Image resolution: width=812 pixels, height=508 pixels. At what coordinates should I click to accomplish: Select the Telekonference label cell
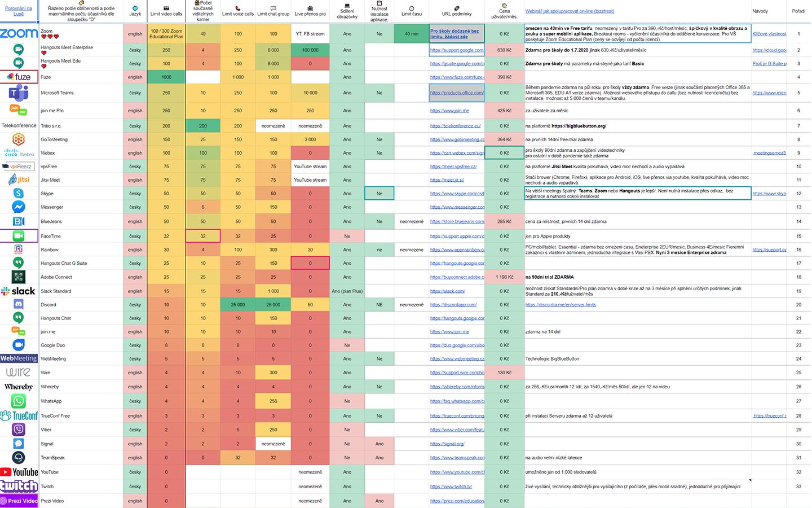[x=19, y=125]
